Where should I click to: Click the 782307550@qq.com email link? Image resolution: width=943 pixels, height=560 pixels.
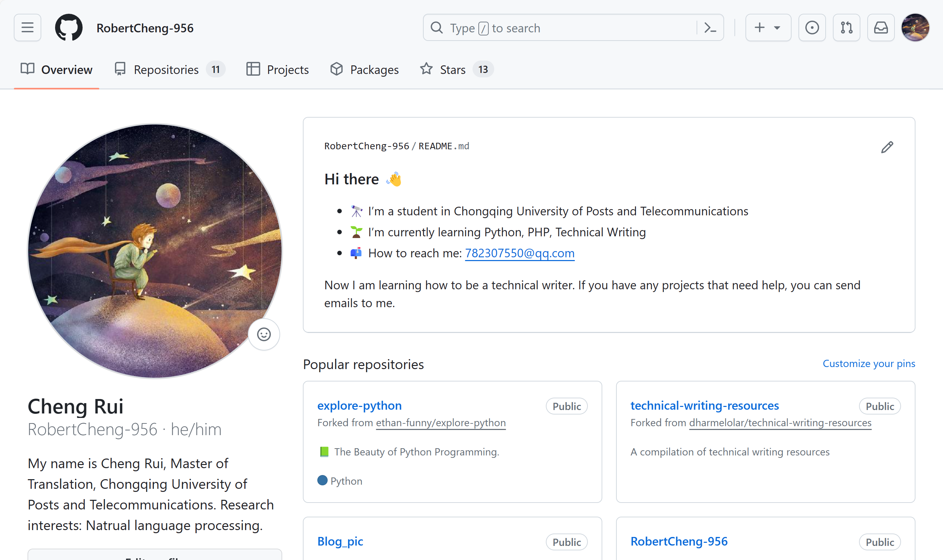(x=519, y=253)
